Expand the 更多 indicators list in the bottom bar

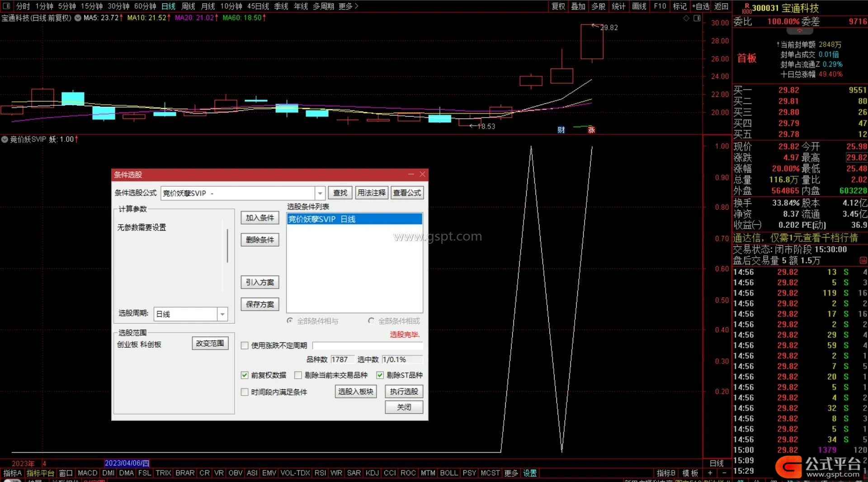(511, 473)
